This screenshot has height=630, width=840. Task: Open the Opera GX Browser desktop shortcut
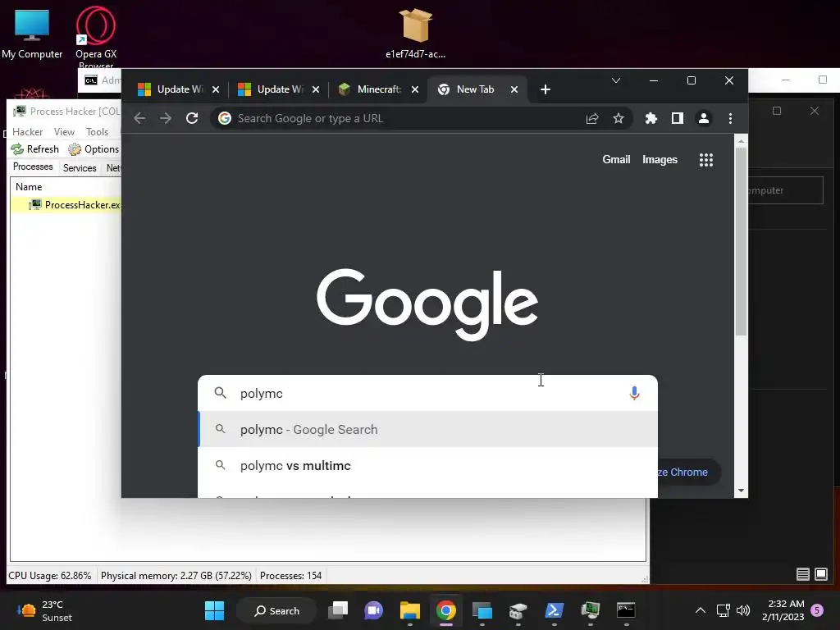click(x=96, y=36)
